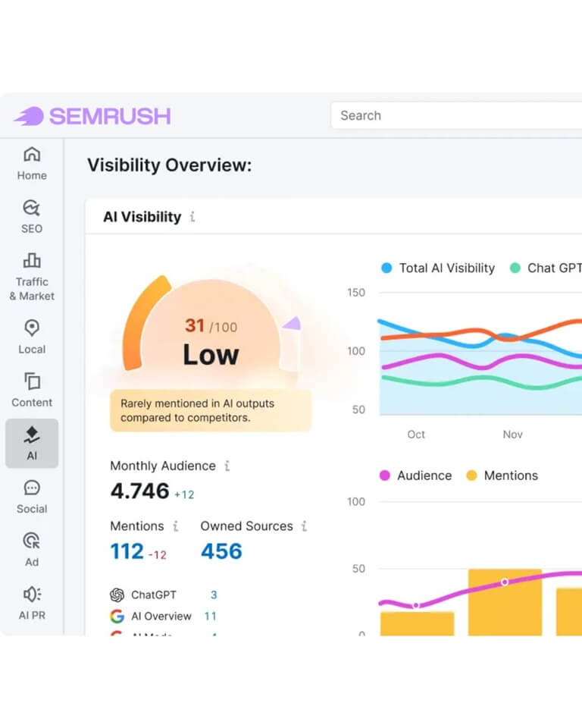
Task: Click the Oct audience line data point
Action: pos(416,605)
